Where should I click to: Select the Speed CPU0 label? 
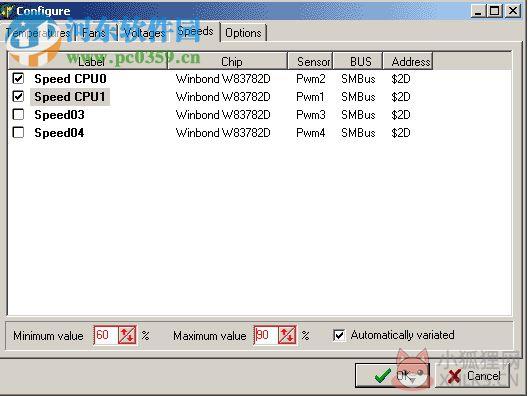coord(70,79)
